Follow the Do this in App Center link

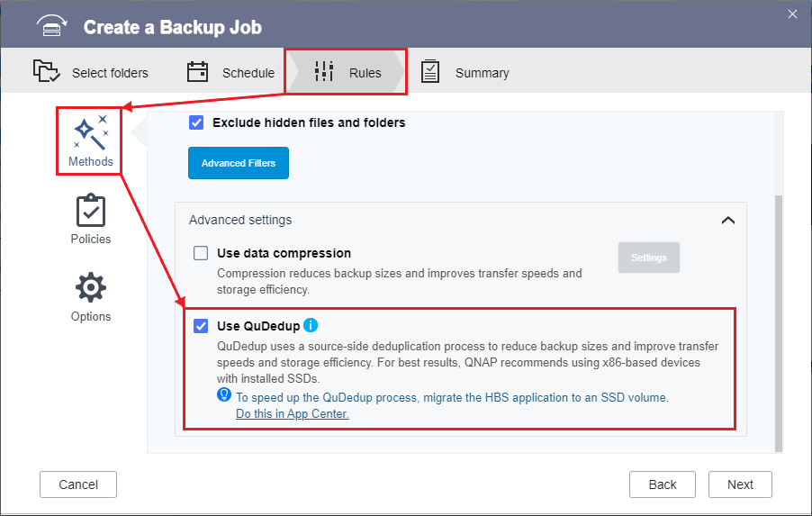292,413
